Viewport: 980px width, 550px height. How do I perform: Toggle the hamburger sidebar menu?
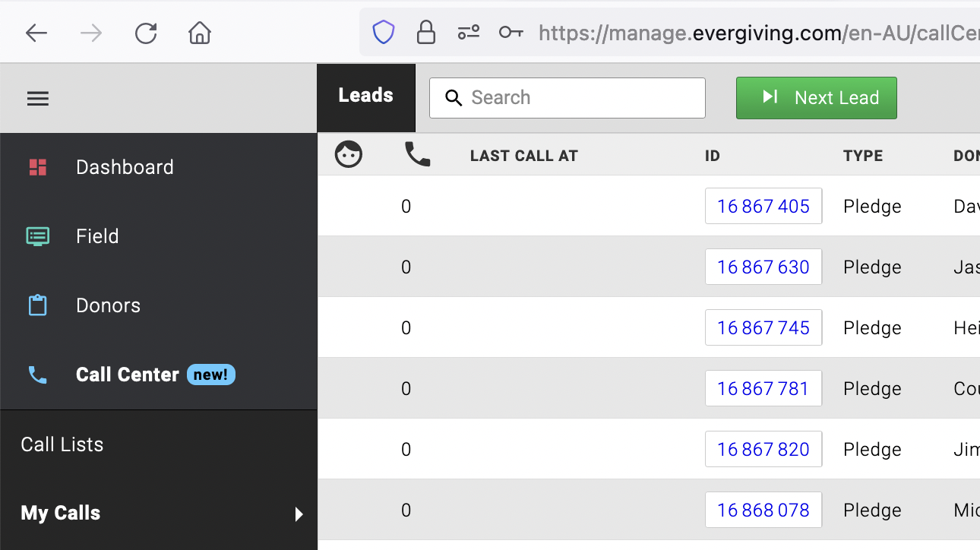pos(38,99)
